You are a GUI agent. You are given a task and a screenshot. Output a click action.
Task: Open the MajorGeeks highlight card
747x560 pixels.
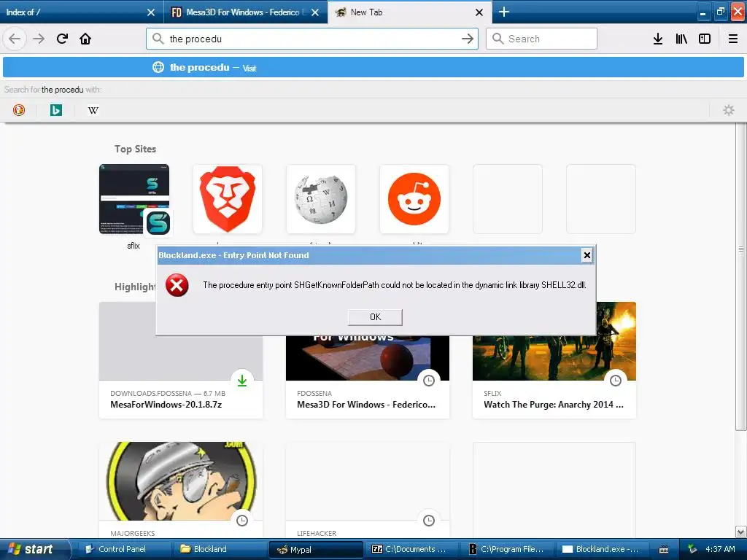pyautogui.click(x=181, y=489)
